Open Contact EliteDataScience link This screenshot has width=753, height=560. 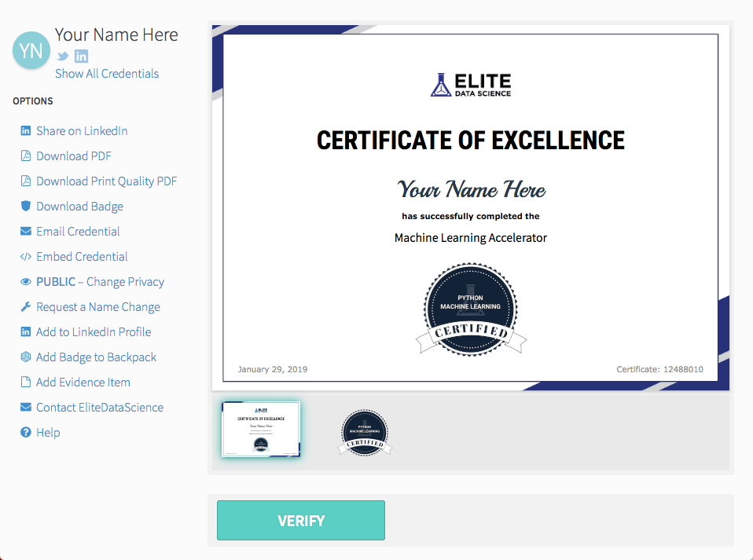[100, 408]
